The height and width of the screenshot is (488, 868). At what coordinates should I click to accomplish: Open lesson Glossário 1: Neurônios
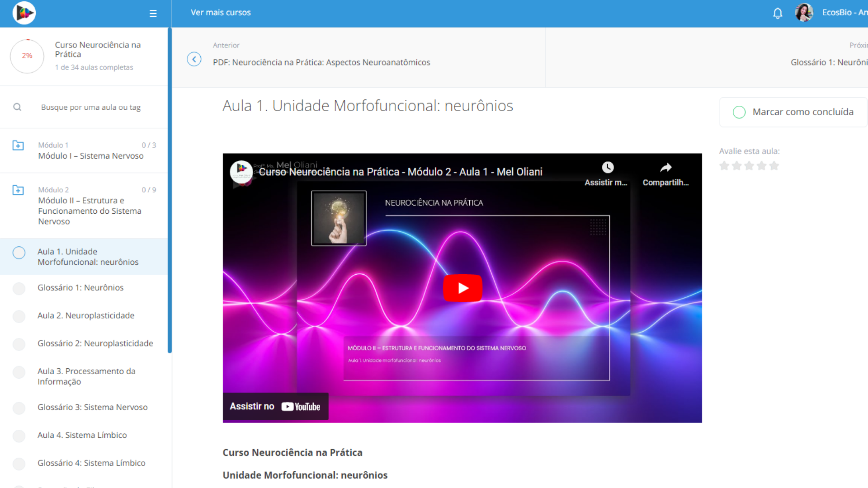(80, 287)
